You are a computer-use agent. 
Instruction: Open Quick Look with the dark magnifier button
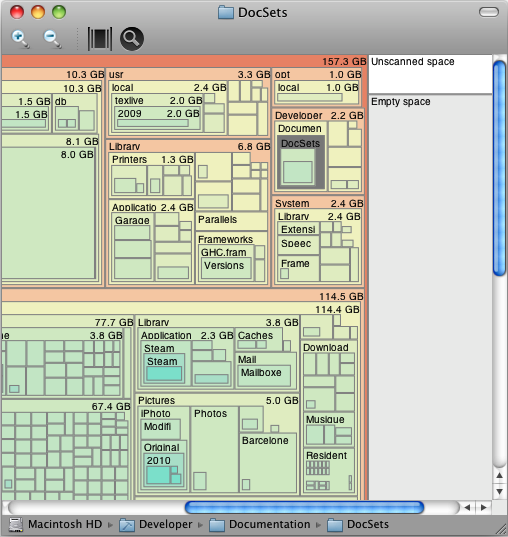coord(132,39)
